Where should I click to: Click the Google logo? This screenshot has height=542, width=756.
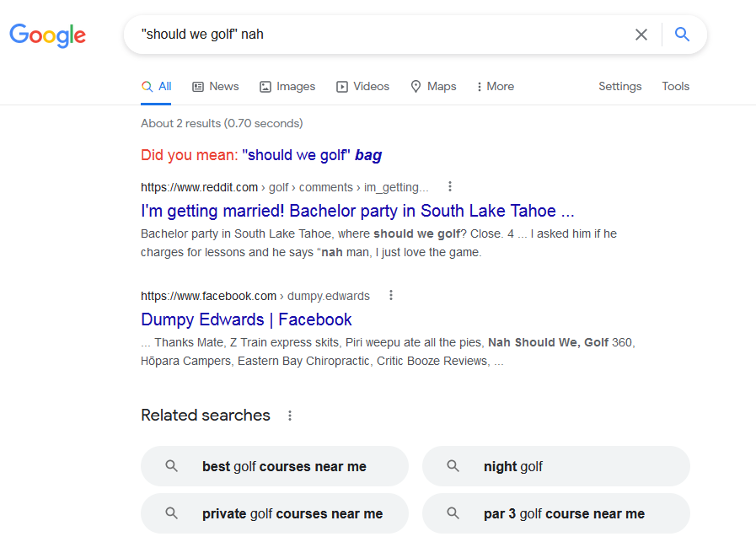[48, 35]
